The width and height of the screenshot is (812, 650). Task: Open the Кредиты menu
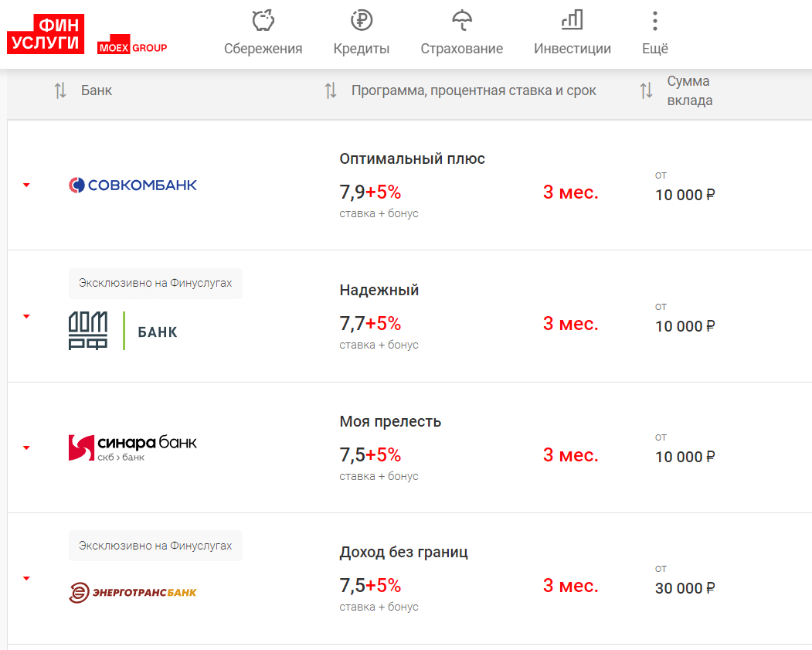pyautogui.click(x=362, y=49)
